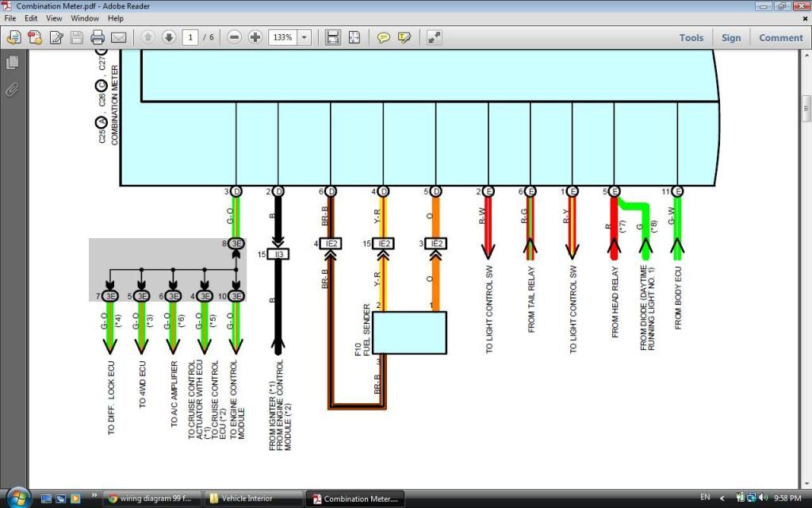Toggle fit one full page view
Viewport: 812px width, 508px height.
click(x=354, y=37)
